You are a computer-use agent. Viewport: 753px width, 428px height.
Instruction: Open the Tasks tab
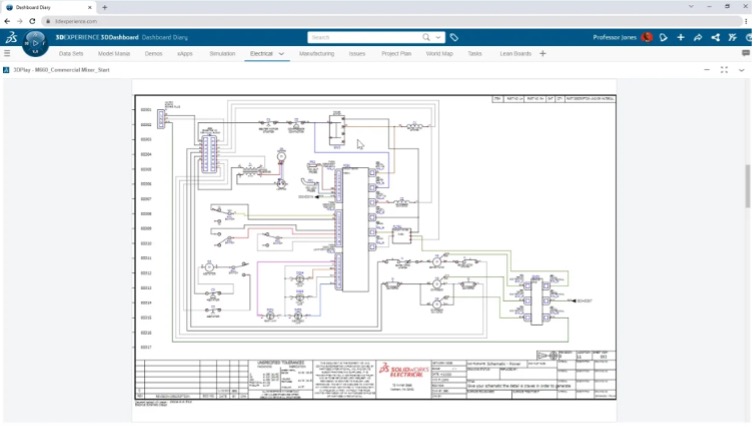click(x=474, y=54)
